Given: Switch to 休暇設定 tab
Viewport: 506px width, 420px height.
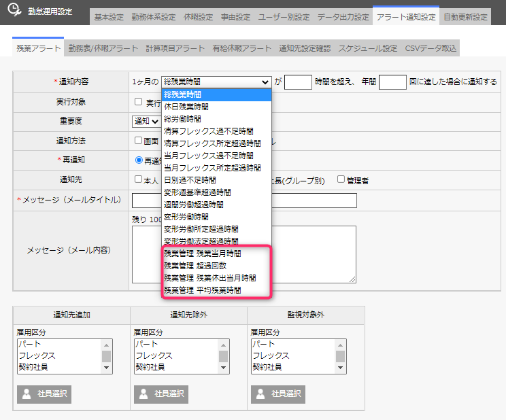Looking at the screenshot, I should 199,17.
